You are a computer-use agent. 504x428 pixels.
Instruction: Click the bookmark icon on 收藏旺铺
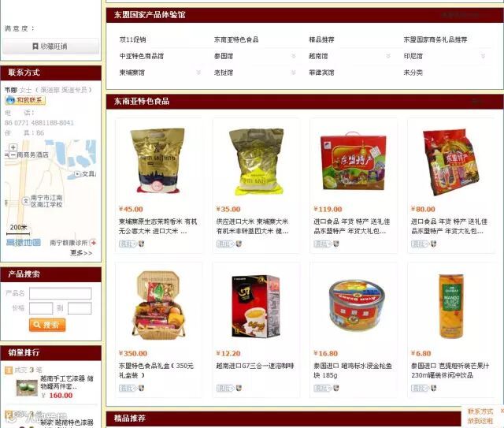35,47
